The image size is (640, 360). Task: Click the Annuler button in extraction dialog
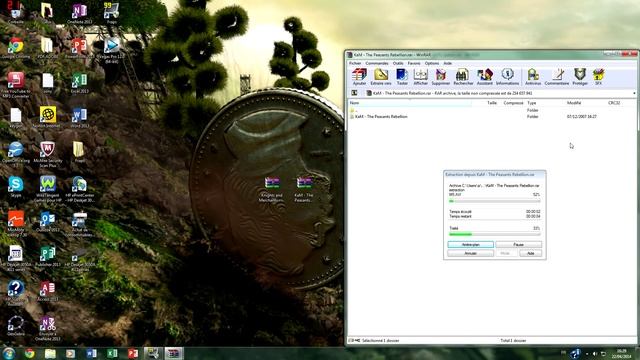click(471, 253)
